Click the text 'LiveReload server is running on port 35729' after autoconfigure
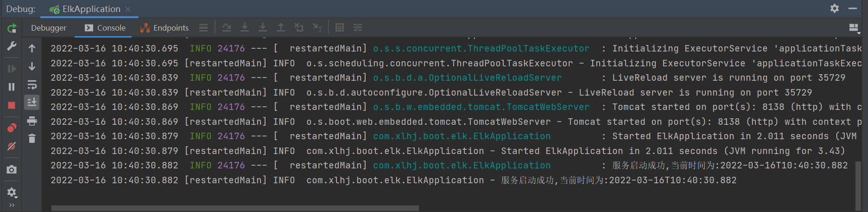The image size is (868, 212). pyautogui.click(x=695, y=92)
